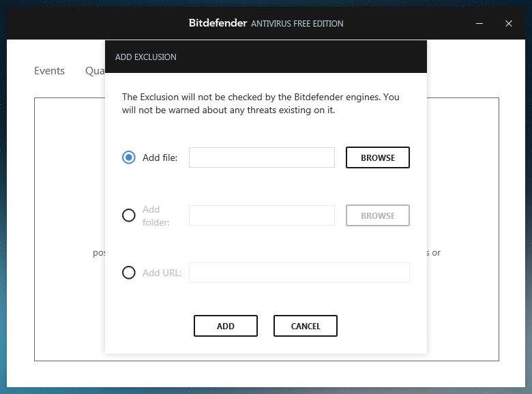Image resolution: width=532 pixels, height=394 pixels.
Task: Browse for a folder to exclude
Action: [378, 215]
